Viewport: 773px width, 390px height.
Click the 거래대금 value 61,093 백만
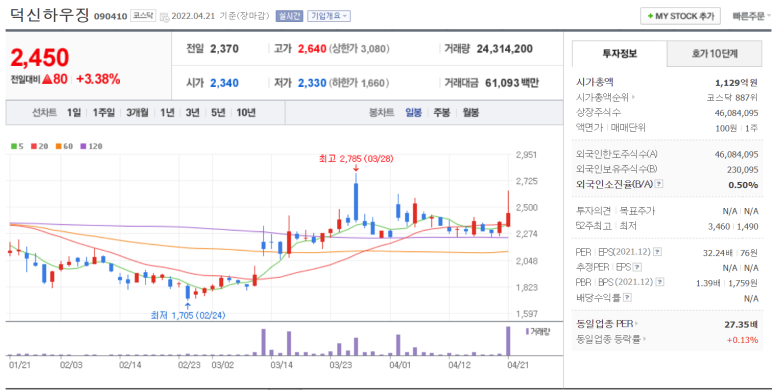pyautogui.click(x=512, y=83)
